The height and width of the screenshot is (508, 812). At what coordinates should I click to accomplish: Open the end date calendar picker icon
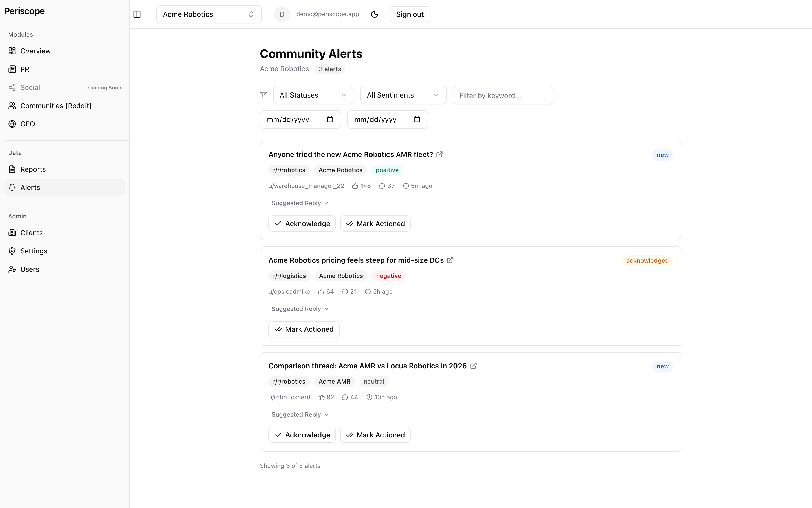tap(417, 119)
